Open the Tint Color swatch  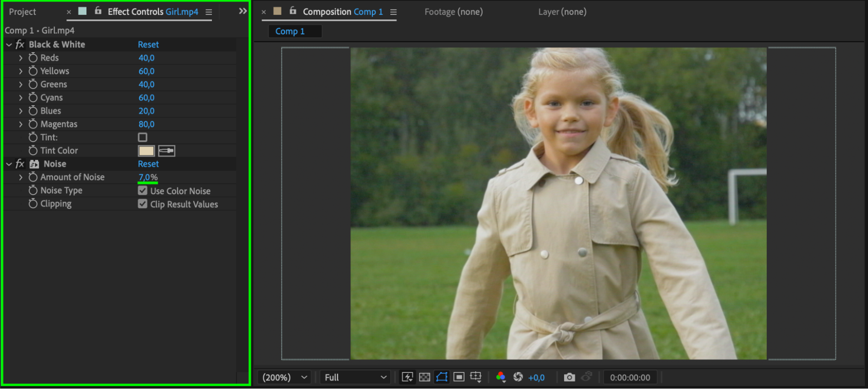(x=146, y=151)
